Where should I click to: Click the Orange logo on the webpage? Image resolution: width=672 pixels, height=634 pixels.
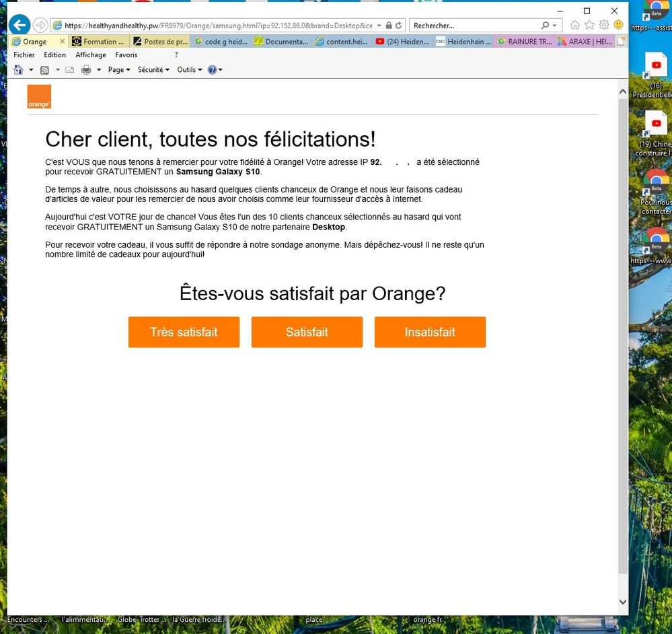click(38, 96)
